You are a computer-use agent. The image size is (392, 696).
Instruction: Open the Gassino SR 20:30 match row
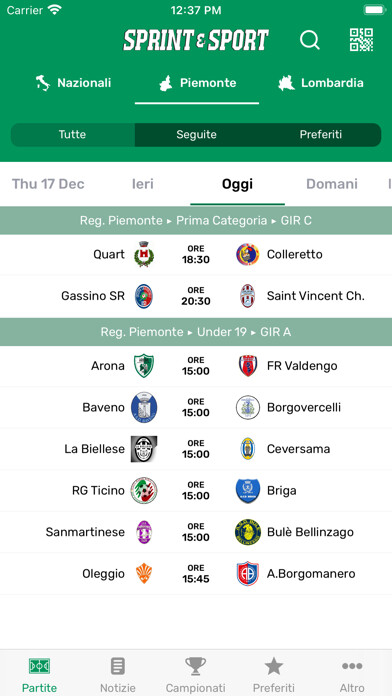click(196, 296)
